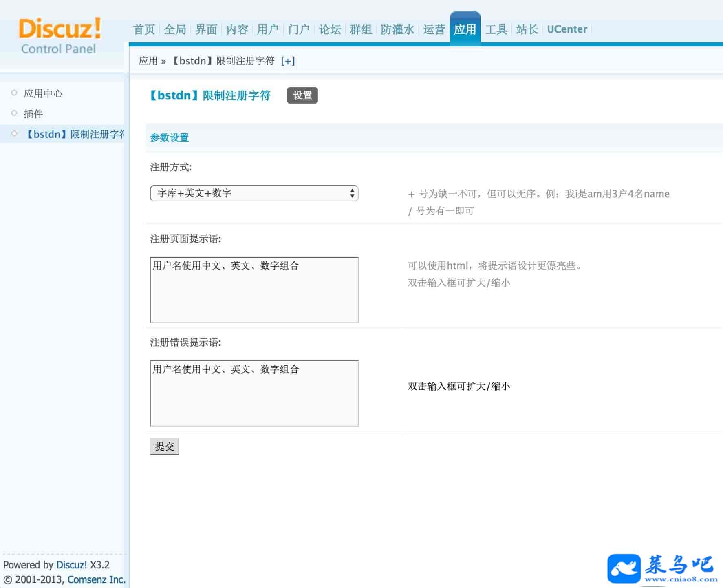The image size is (723, 588).
Task: Focus the 注册页面提示语 text area
Action: pyautogui.click(x=254, y=290)
